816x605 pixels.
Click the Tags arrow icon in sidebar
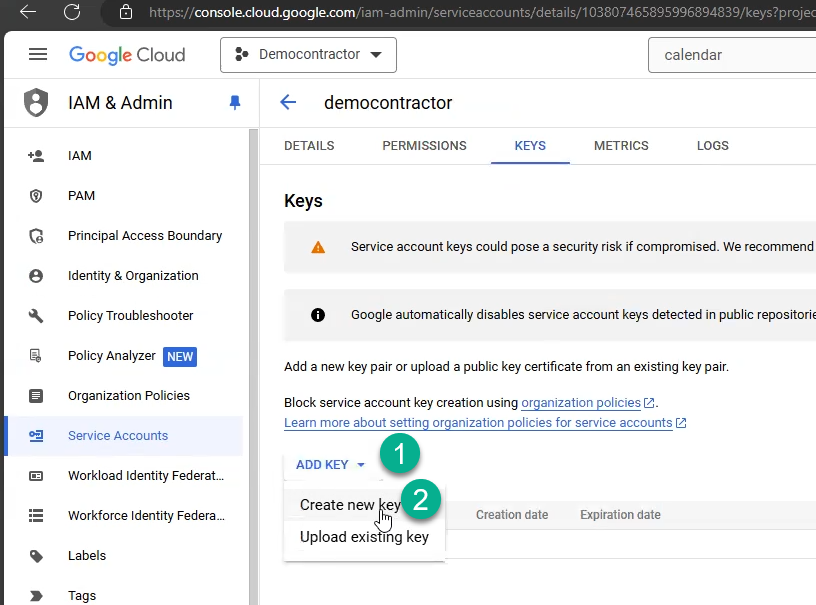(36, 596)
